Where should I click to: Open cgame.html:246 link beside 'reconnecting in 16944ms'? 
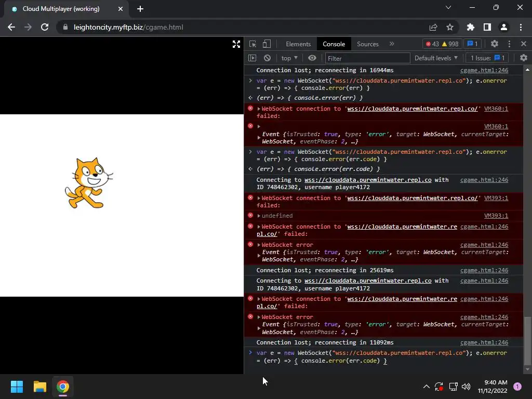[x=484, y=70]
